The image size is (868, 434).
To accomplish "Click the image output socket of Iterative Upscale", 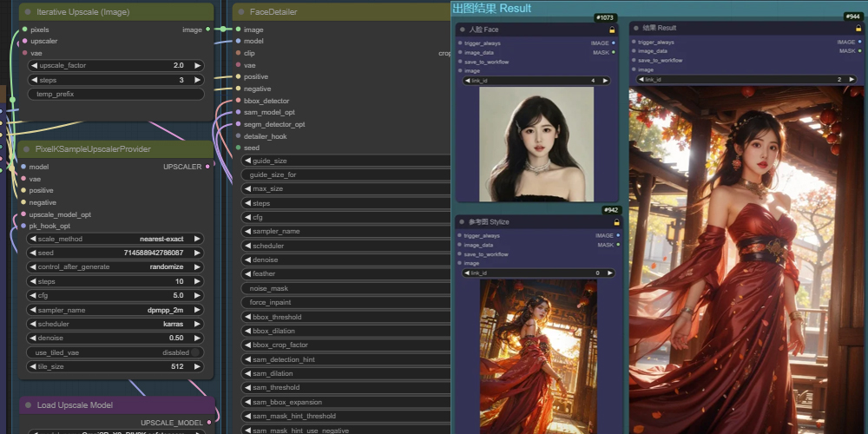I will pos(207,30).
